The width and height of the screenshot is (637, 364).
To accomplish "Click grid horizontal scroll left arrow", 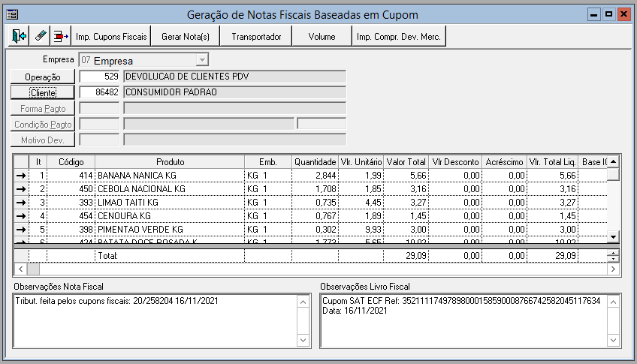I will point(21,269).
